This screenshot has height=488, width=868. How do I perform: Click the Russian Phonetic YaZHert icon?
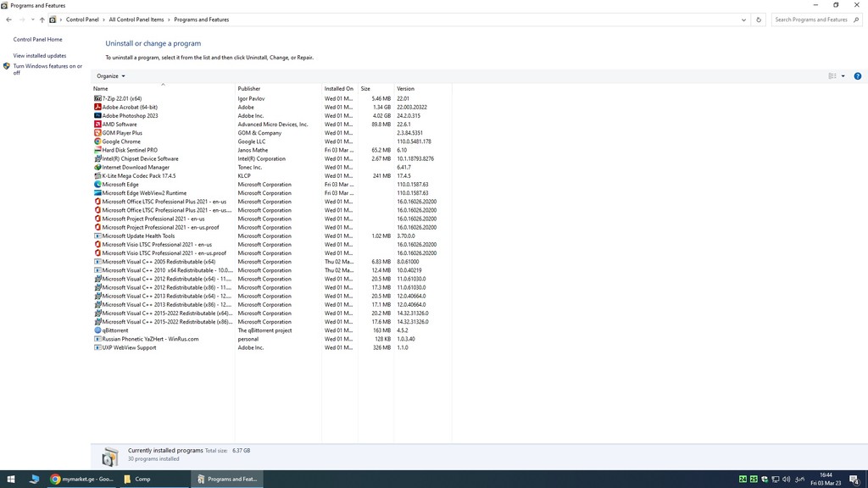97,339
